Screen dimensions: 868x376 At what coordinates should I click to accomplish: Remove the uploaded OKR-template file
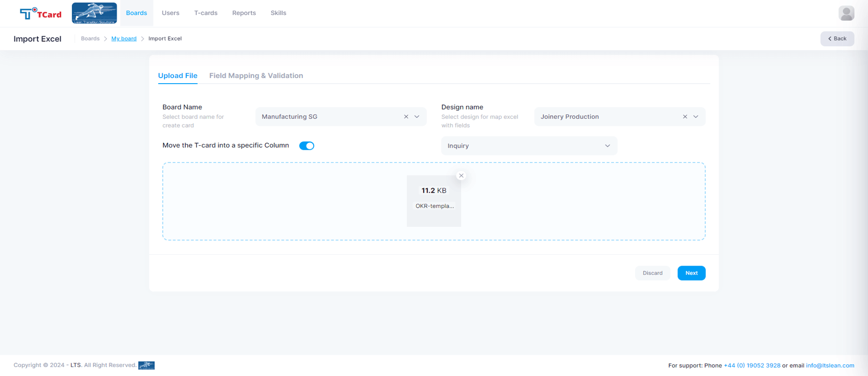[x=461, y=175]
